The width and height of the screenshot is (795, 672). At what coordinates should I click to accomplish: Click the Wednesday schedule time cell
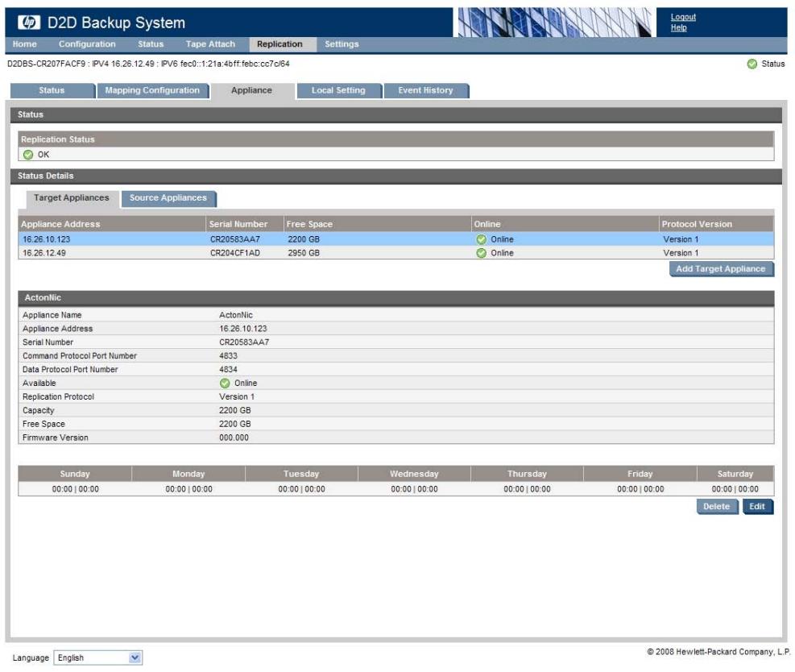(414, 489)
